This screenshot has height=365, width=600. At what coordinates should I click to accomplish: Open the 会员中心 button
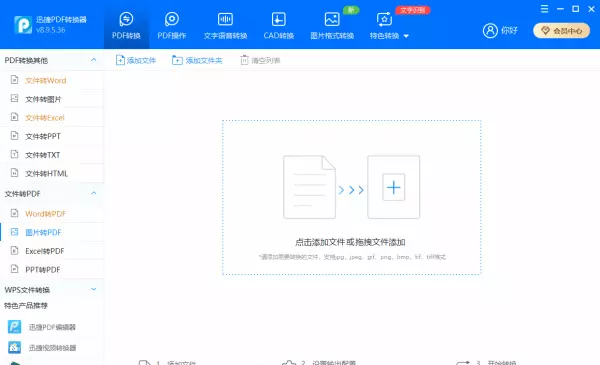coord(561,31)
